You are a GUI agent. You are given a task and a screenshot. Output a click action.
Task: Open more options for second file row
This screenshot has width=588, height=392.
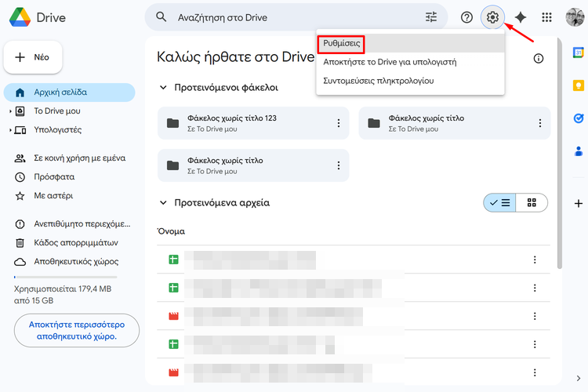tap(535, 288)
